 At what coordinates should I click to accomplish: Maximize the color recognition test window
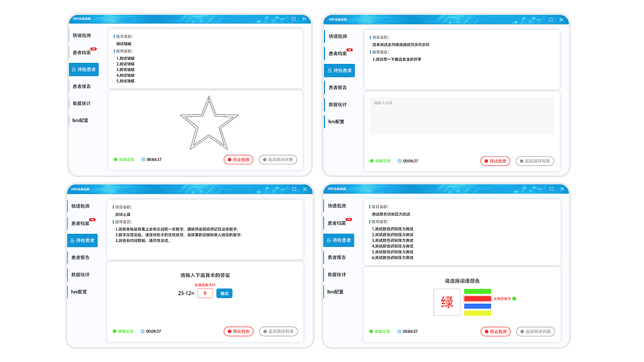(551, 189)
